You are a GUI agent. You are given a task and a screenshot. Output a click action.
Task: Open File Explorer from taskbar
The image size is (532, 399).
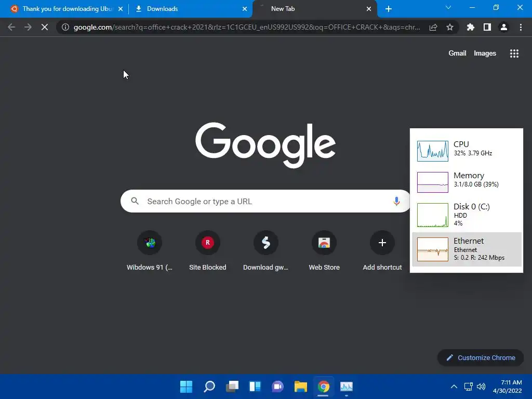tap(301, 387)
